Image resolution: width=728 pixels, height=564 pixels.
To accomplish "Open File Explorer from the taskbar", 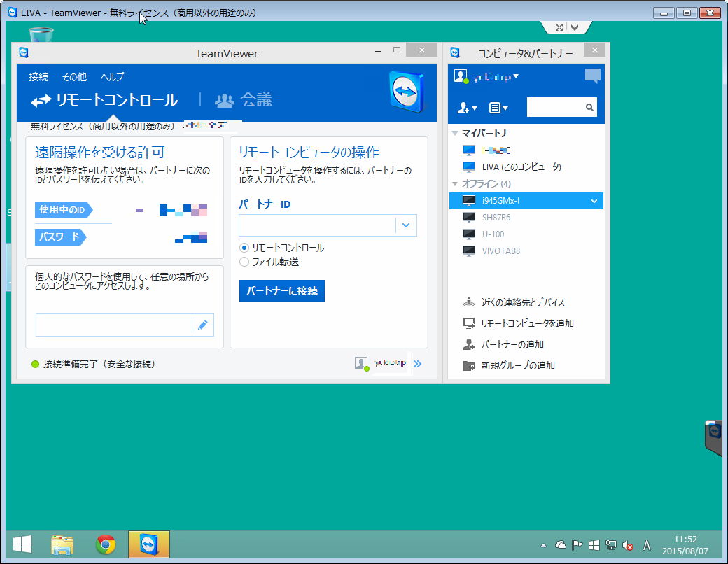I will [x=62, y=545].
